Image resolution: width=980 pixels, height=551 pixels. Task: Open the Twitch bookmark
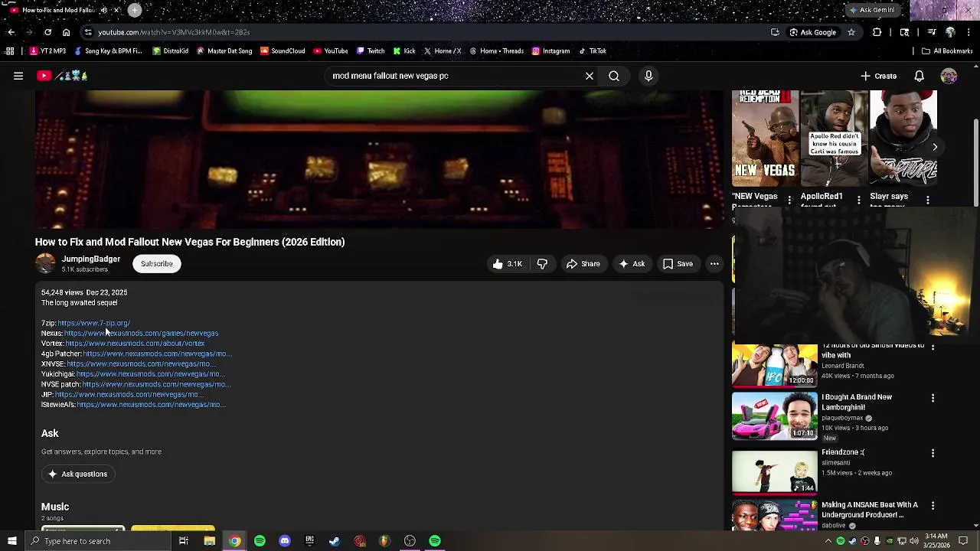tap(371, 51)
